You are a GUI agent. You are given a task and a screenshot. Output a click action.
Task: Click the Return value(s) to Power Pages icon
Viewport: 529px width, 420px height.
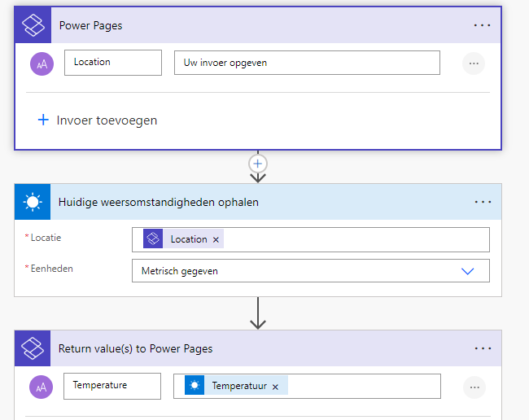33,348
